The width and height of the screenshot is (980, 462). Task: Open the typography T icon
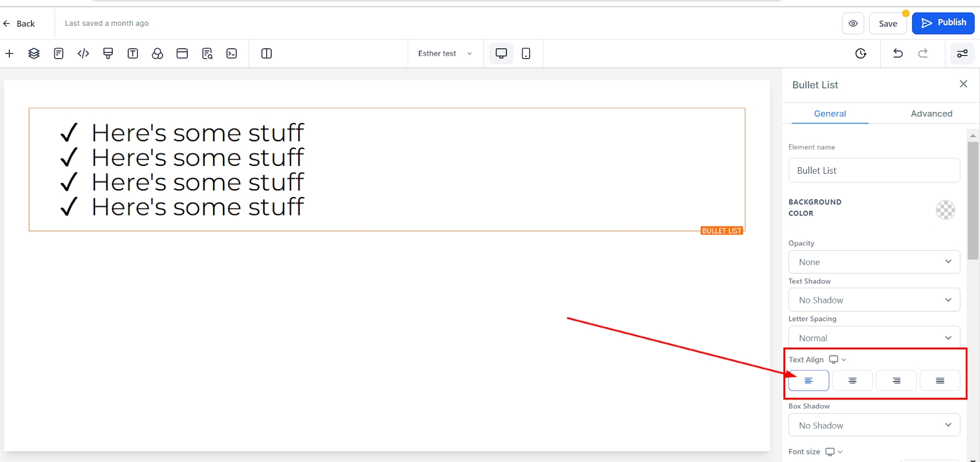point(132,54)
